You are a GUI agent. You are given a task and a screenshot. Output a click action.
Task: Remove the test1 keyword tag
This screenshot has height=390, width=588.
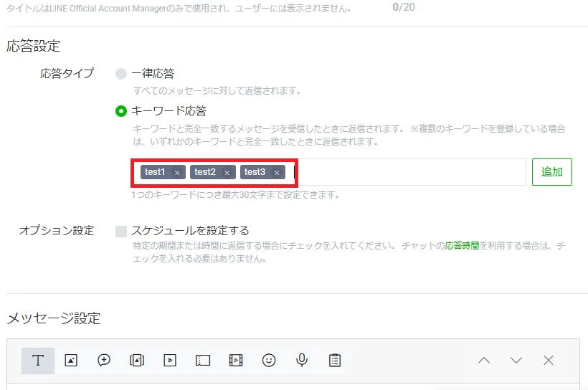(x=177, y=173)
